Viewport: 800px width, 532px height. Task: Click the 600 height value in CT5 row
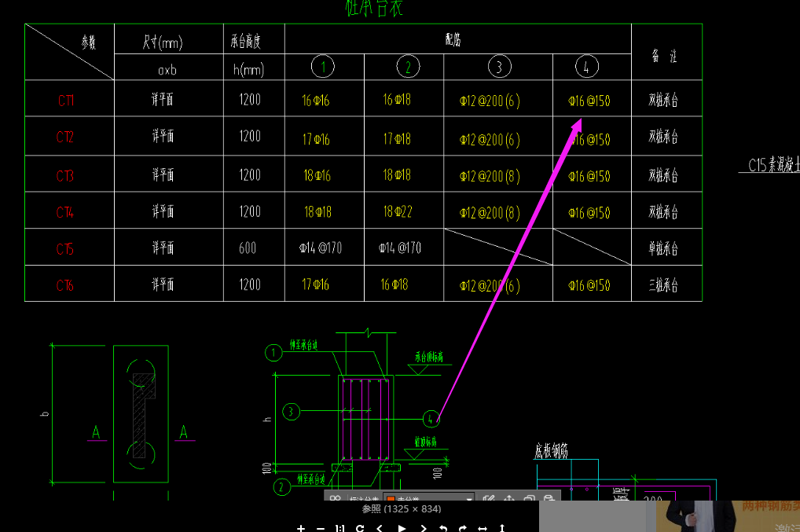(248, 248)
